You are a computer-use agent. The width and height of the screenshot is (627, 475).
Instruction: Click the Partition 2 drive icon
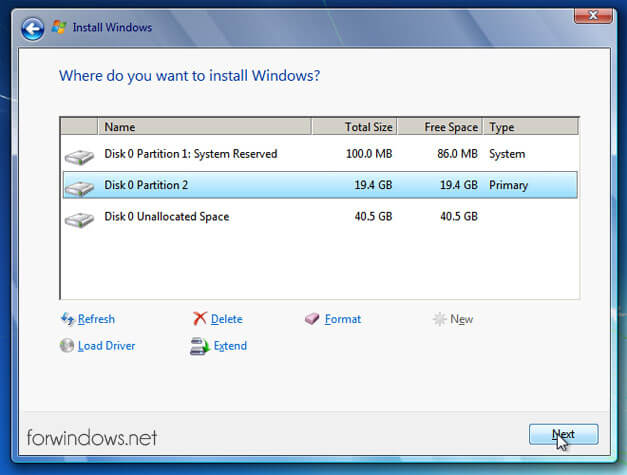pos(79,187)
